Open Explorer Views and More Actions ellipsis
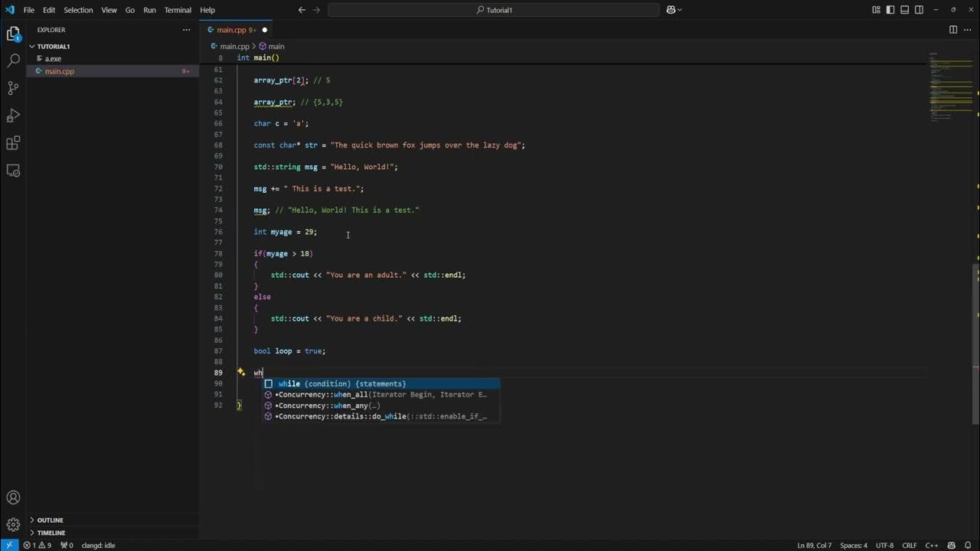This screenshot has height=551, width=980. [x=186, y=30]
